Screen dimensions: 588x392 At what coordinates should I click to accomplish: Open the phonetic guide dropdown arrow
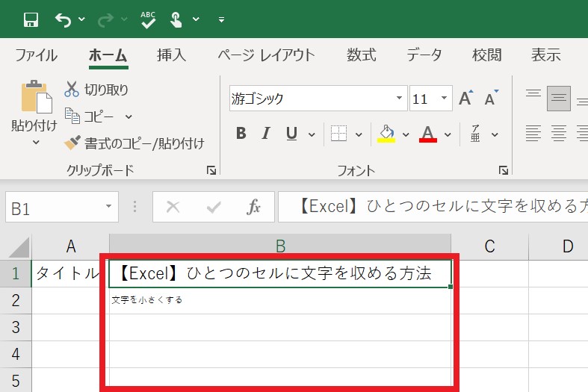[495, 134]
